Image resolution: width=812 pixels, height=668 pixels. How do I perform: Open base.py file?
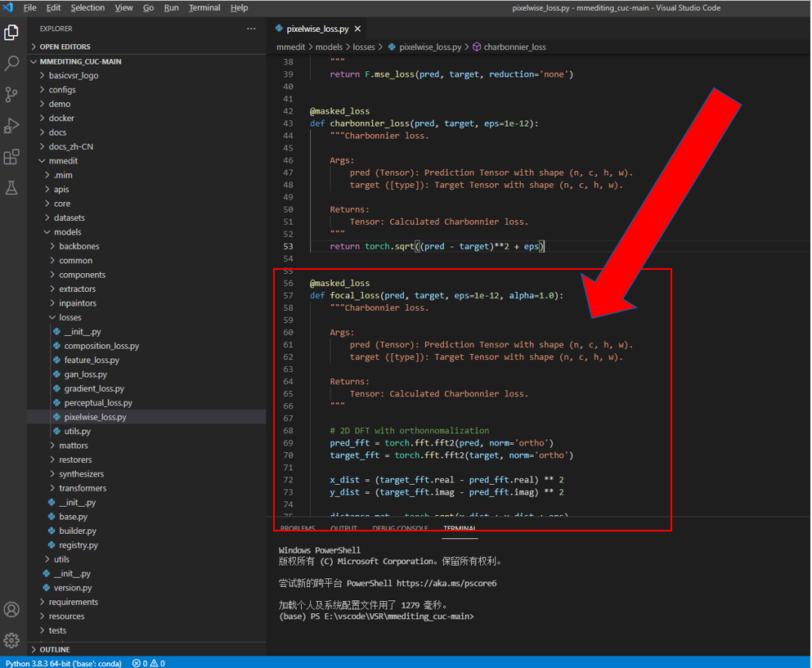pyautogui.click(x=73, y=517)
